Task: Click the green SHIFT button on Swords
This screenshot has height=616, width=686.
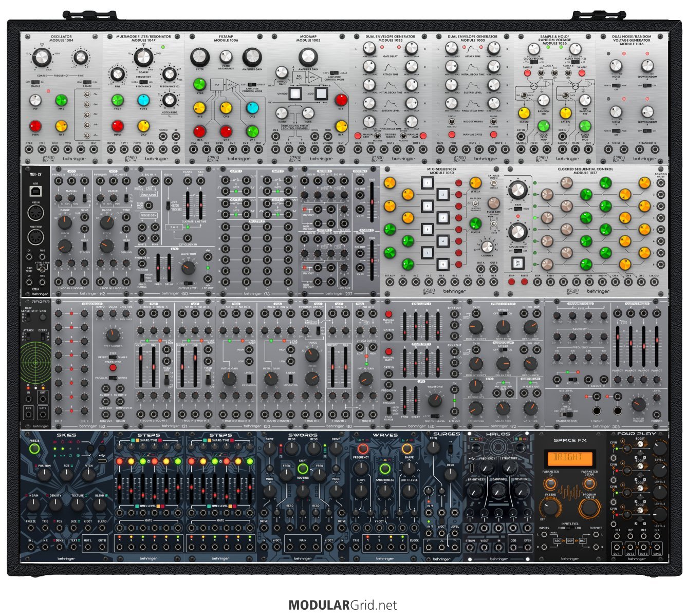Action: [303, 469]
